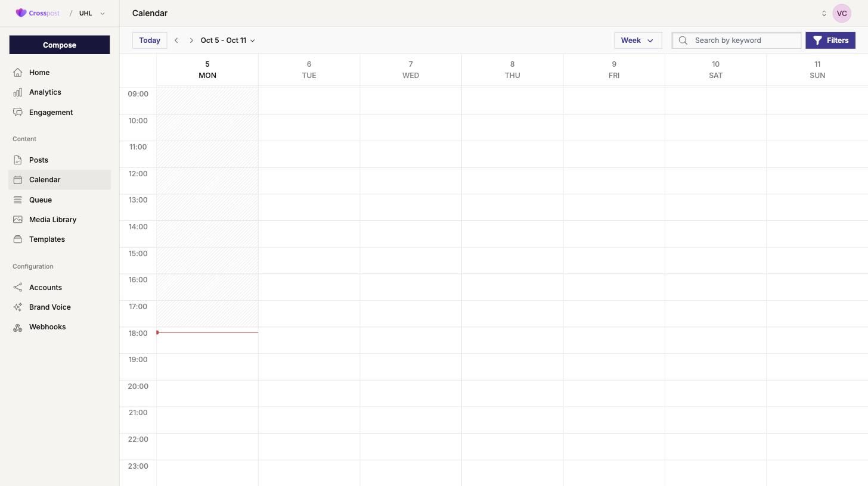
Task: Select the 9 FRI column header
Action: [x=614, y=70]
